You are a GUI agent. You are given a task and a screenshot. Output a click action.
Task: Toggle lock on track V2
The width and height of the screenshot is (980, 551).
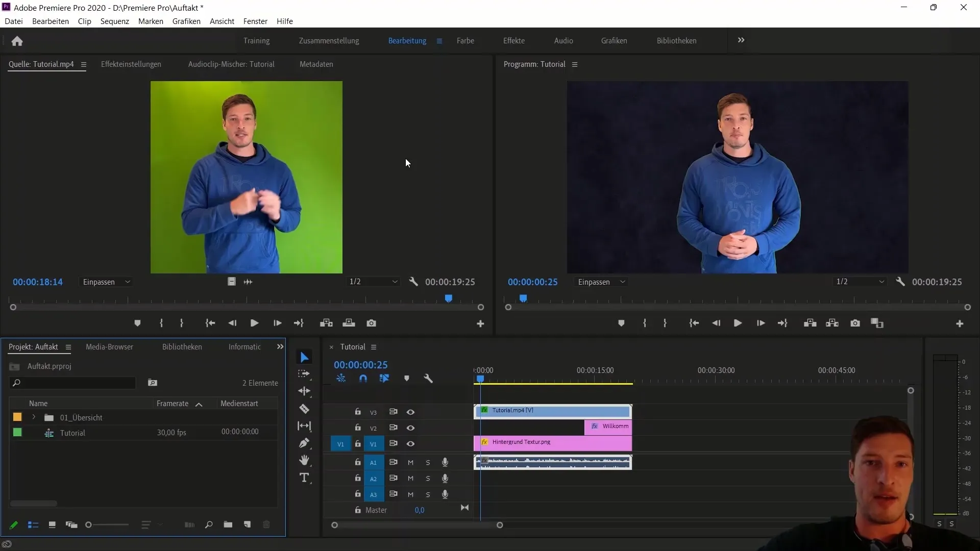point(358,428)
